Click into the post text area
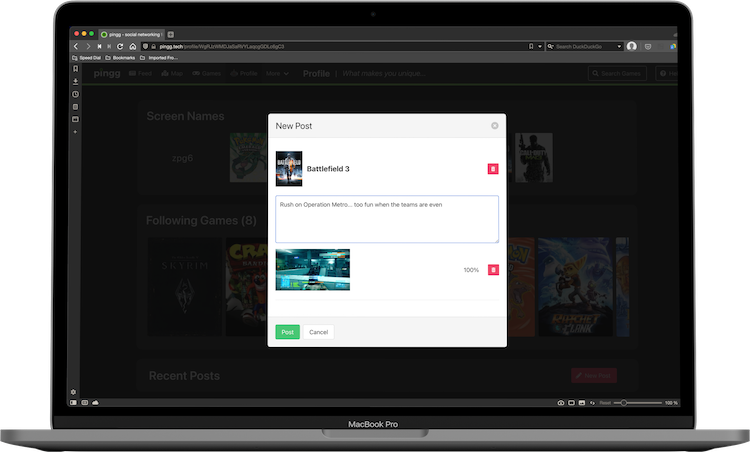Screen dimensions: 750x452 coord(387,219)
